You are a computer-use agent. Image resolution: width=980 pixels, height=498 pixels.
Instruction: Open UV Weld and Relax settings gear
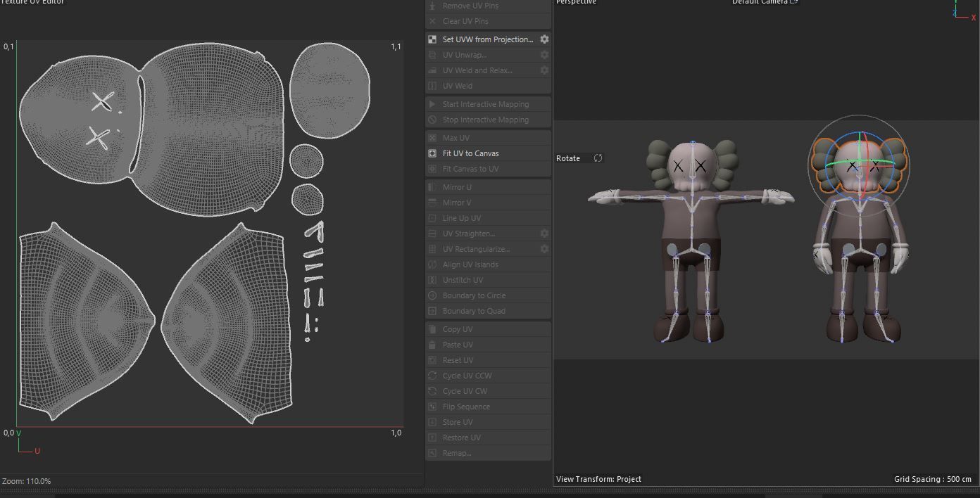click(x=544, y=70)
